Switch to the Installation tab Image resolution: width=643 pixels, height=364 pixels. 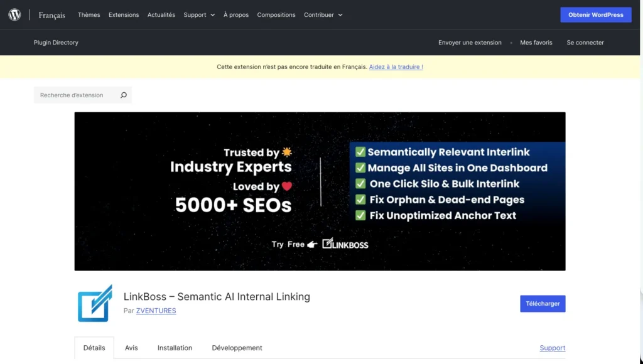point(175,348)
